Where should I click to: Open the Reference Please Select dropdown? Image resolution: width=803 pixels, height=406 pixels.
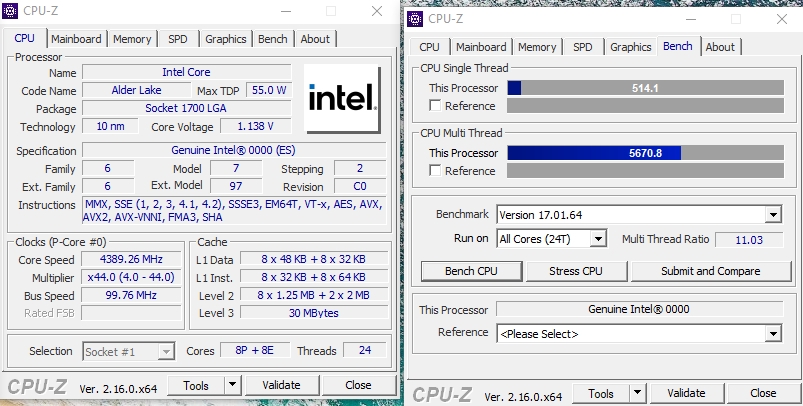click(x=773, y=334)
